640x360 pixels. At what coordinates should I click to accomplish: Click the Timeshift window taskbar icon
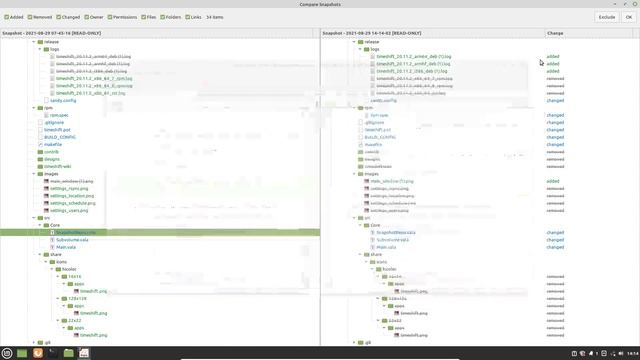[x=84, y=353]
